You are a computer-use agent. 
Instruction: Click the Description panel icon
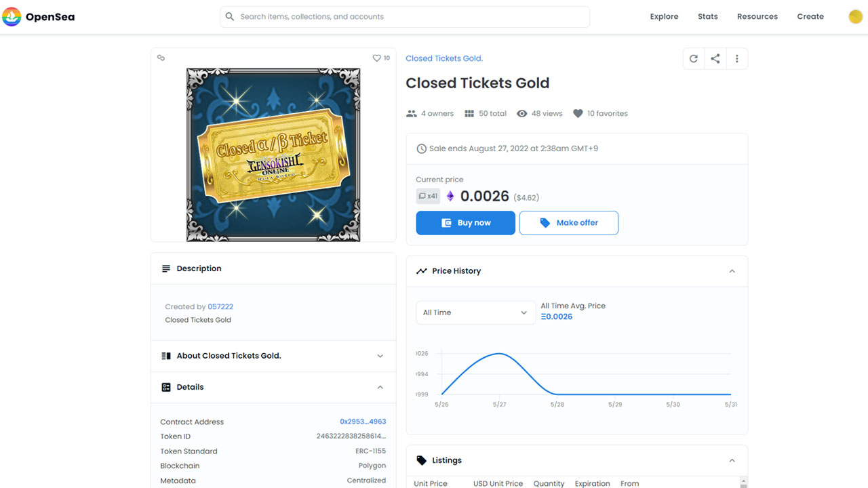166,268
